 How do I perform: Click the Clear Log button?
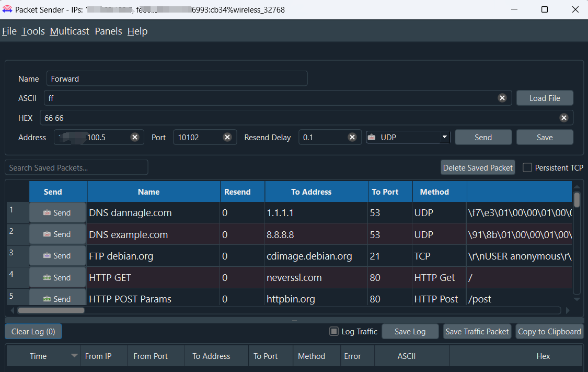33,331
